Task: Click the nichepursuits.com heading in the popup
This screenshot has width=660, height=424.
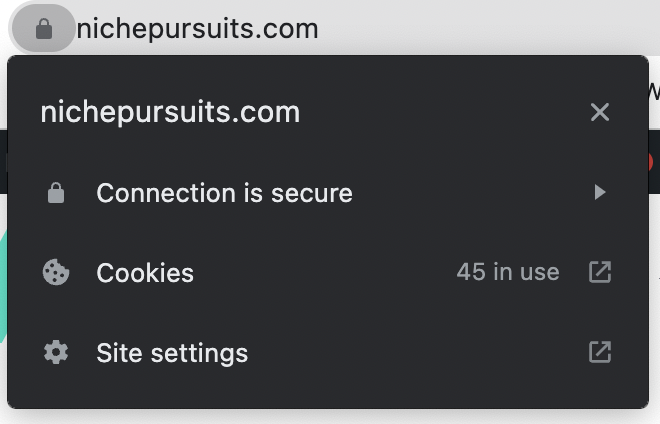Action: [170, 112]
